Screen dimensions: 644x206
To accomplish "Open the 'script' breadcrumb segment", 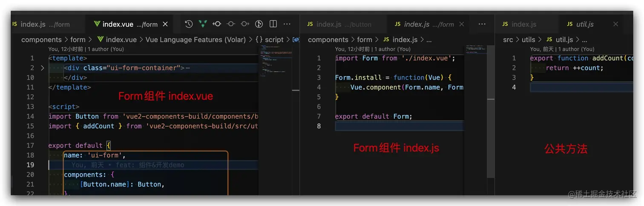I will [x=274, y=40].
